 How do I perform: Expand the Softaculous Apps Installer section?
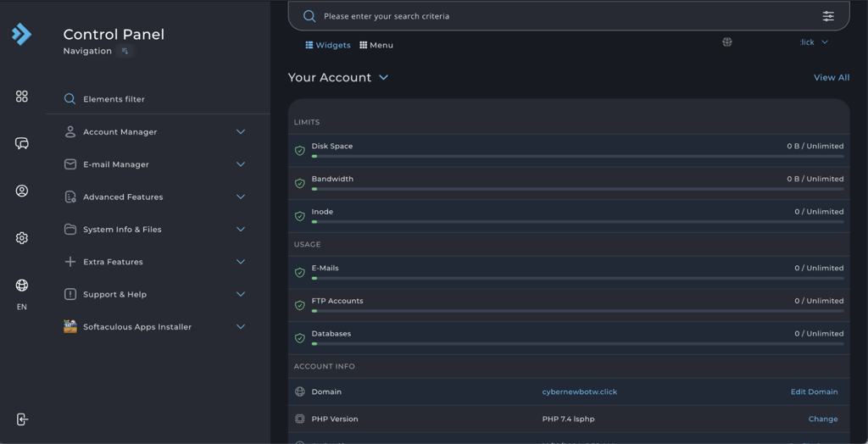[x=241, y=326]
